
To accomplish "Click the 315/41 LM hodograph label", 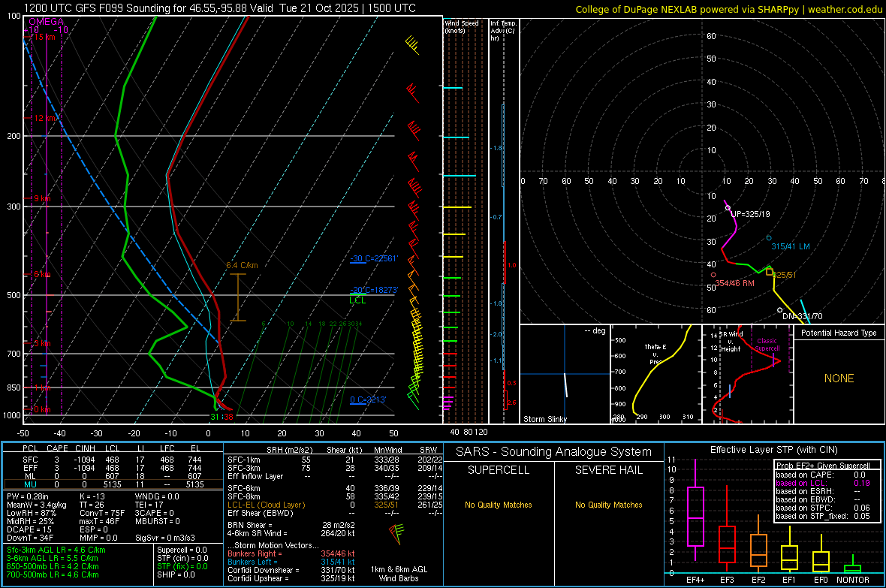I will (x=791, y=246).
